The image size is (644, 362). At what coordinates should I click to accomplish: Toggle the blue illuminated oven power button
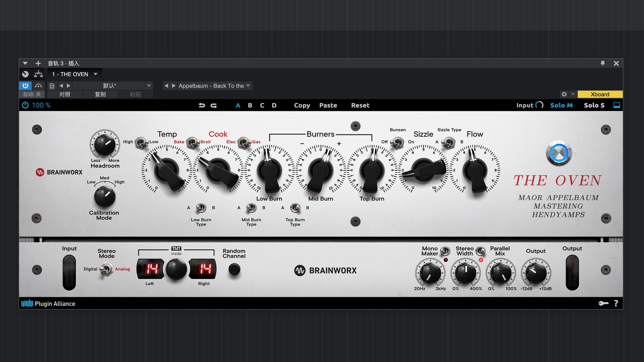pyautogui.click(x=559, y=153)
